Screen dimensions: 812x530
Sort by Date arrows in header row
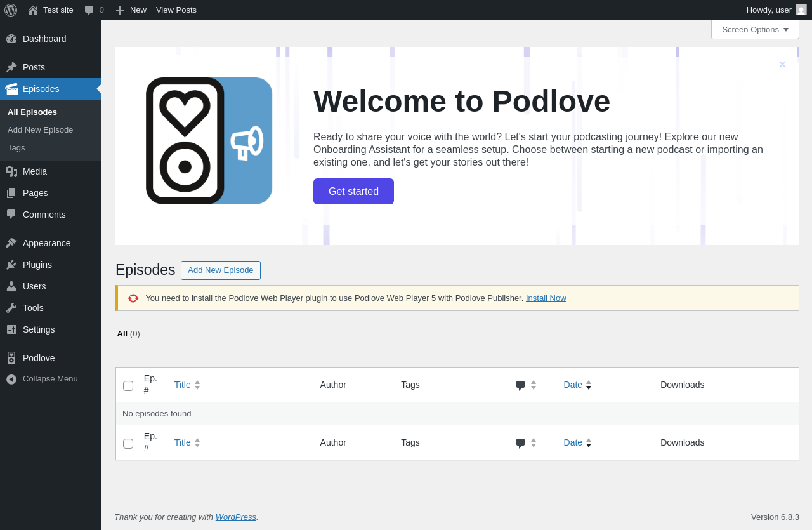coord(589,385)
